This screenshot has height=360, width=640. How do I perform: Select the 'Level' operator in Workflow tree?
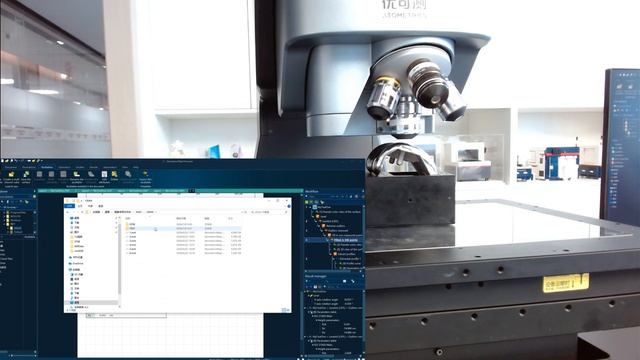(322, 216)
